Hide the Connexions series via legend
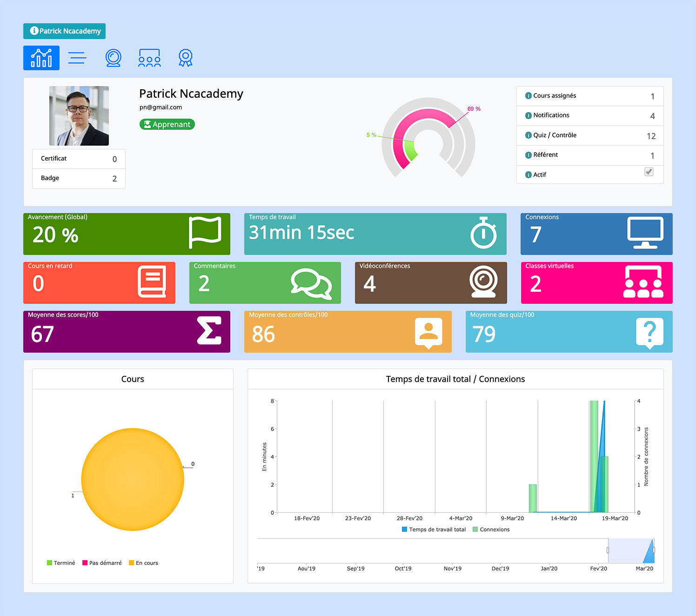 click(x=491, y=529)
